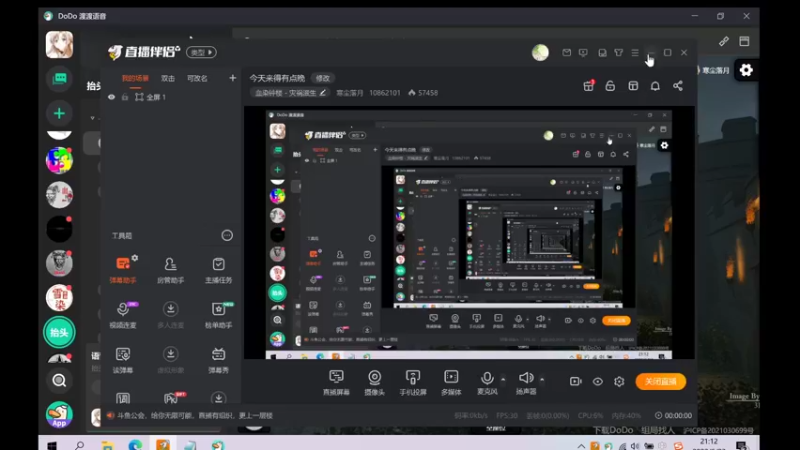Open the 主播任务 streamer tasks tool
Screen dimensions: 800x450
[x=218, y=270]
